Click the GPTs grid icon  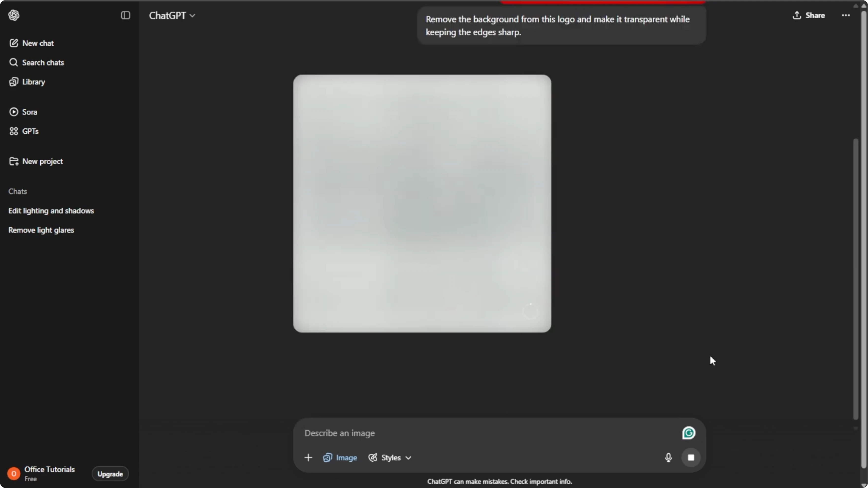click(x=14, y=131)
